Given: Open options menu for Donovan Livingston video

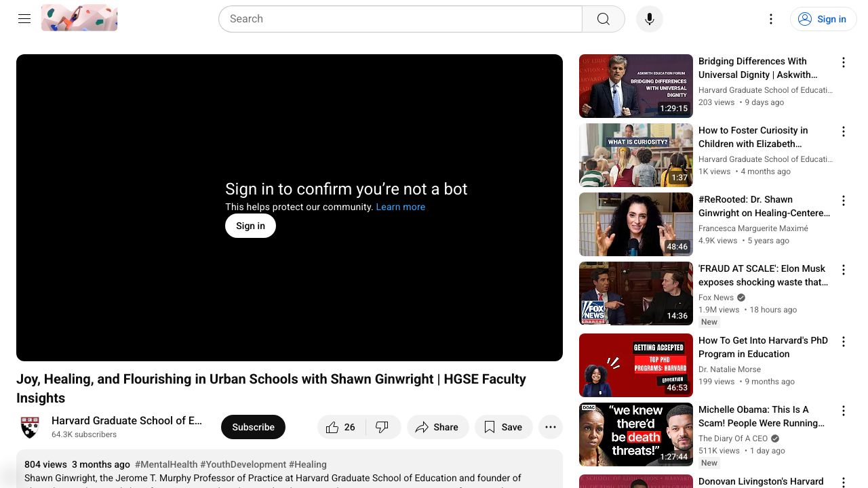Looking at the screenshot, I should pyautogui.click(x=844, y=482).
